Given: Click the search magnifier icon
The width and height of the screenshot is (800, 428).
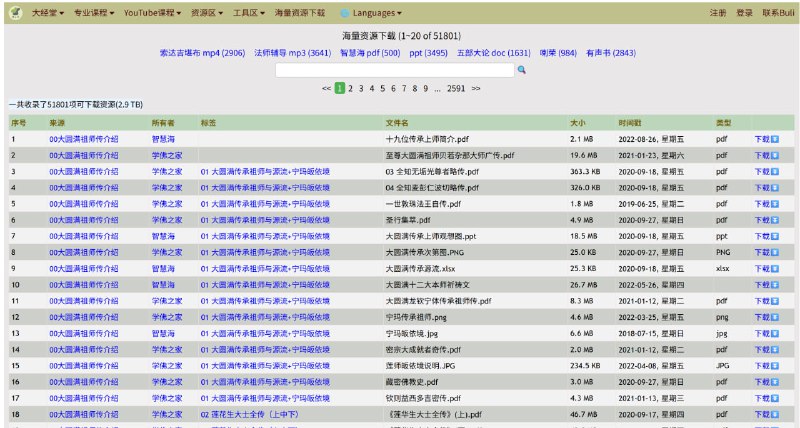Looking at the screenshot, I should (x=521, y=70).
